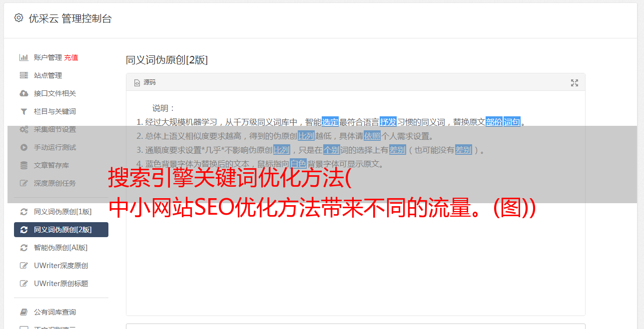Image resolution: width=644 pixels, height=329 pixels.
Task: Click the refresh icon beside 同义词伪原创[1版]
Action: click(x=23, y=212)
